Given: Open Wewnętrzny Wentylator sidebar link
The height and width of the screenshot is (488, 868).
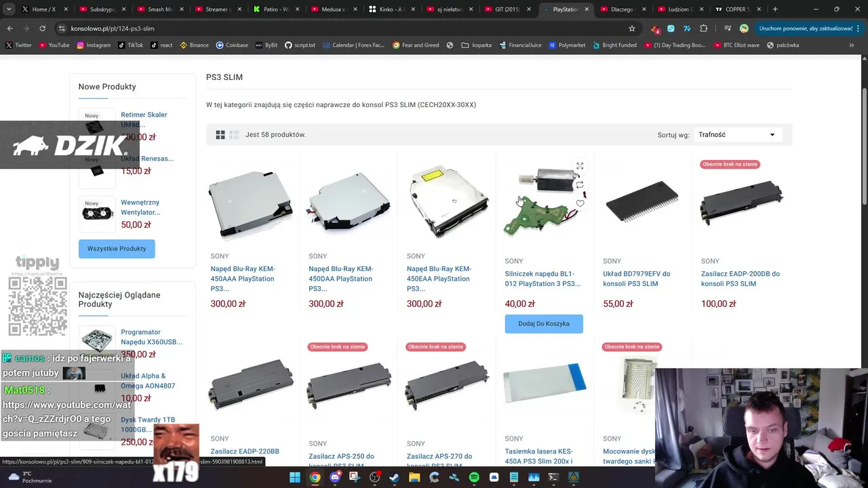Looking at the screenshot, I should (140, 207).
